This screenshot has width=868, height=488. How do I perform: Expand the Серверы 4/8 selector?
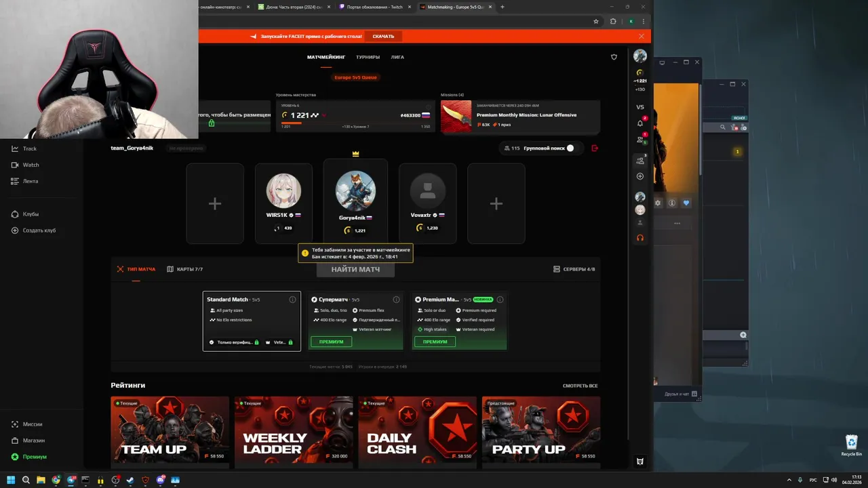[x=574, y=269]
